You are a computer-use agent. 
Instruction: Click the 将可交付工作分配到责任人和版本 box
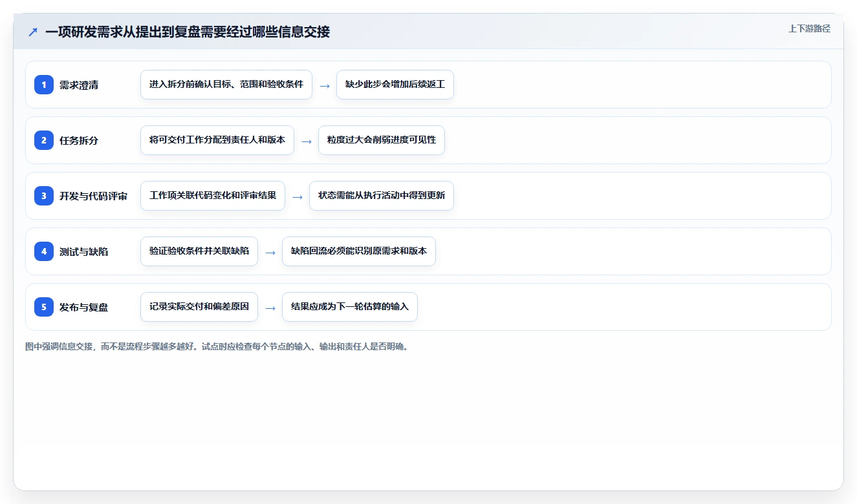pyautogui.click(x=217, y=140)
